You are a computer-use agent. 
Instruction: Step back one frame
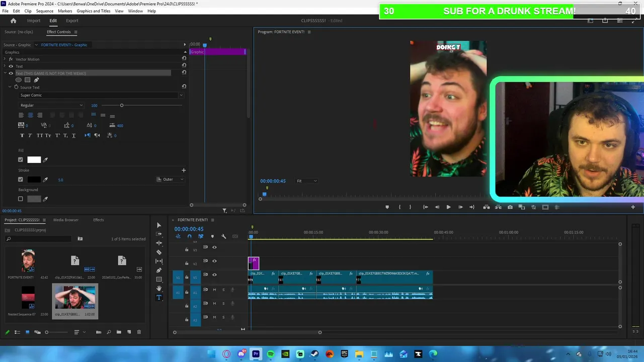click(x=437, y=207)
